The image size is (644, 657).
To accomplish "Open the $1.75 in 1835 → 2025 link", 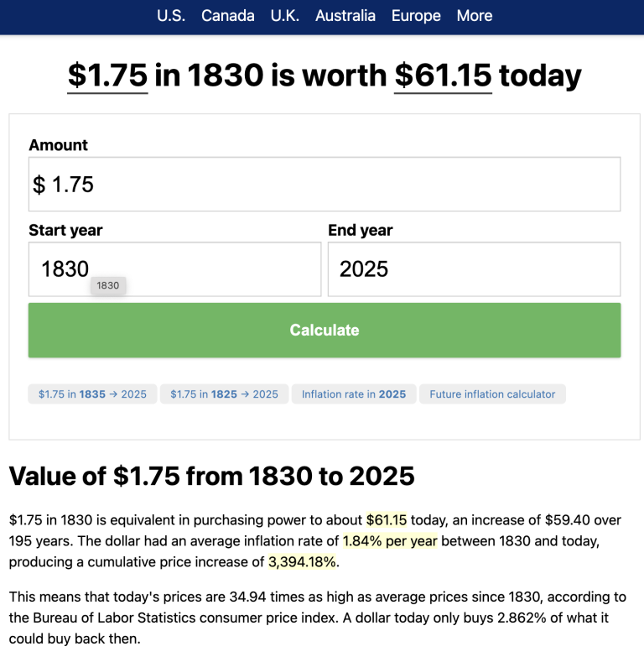I will coord(92,394).
